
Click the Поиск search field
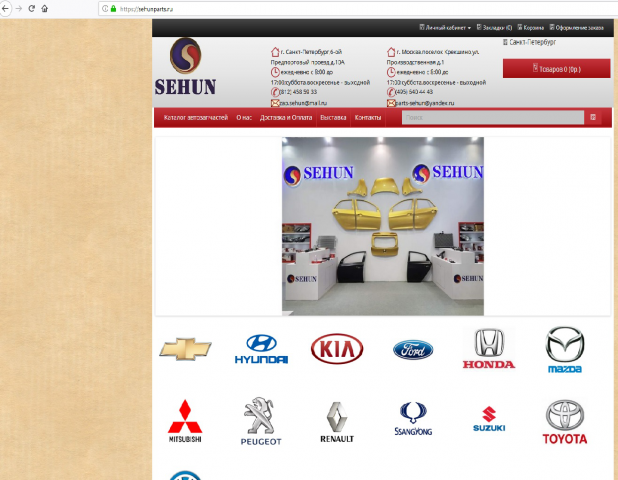pos(493,117)
